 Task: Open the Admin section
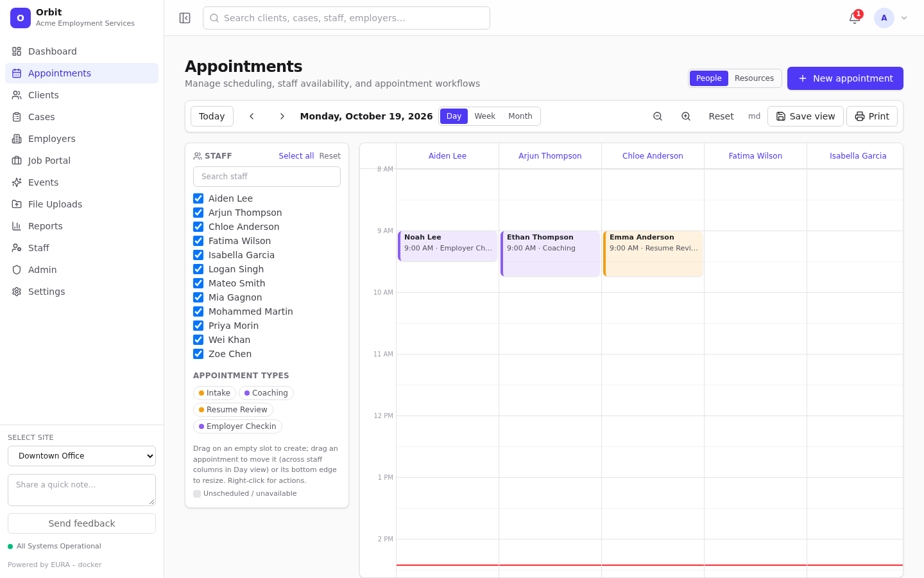pos(81,270)
